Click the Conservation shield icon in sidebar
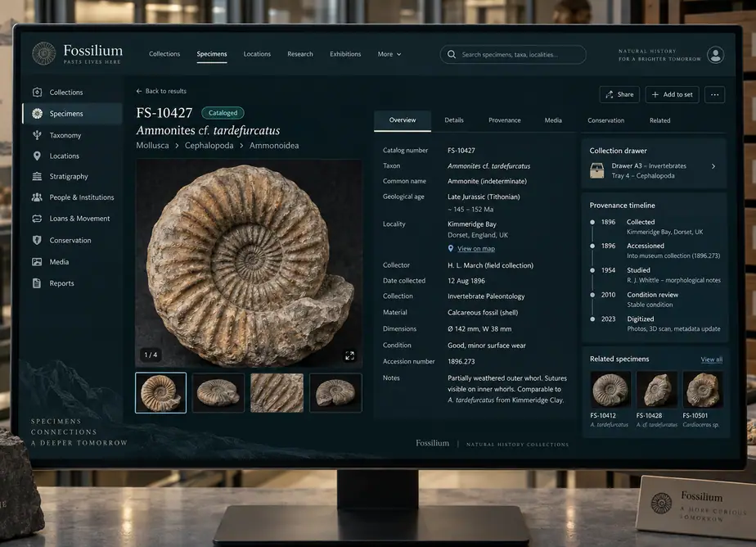The width and height of the screenshot is (756, 547). [37, 240]
